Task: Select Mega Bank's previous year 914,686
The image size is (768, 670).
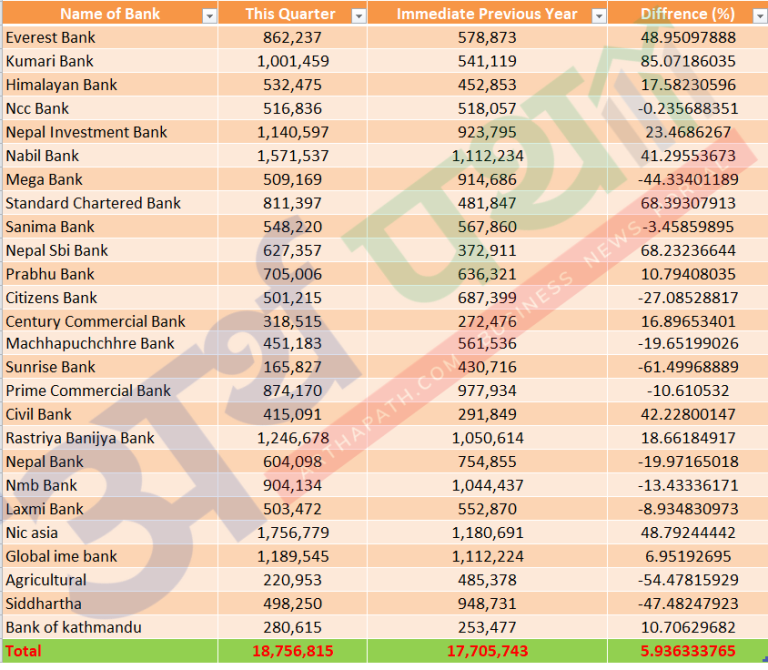Action: [x=487, y=179]
